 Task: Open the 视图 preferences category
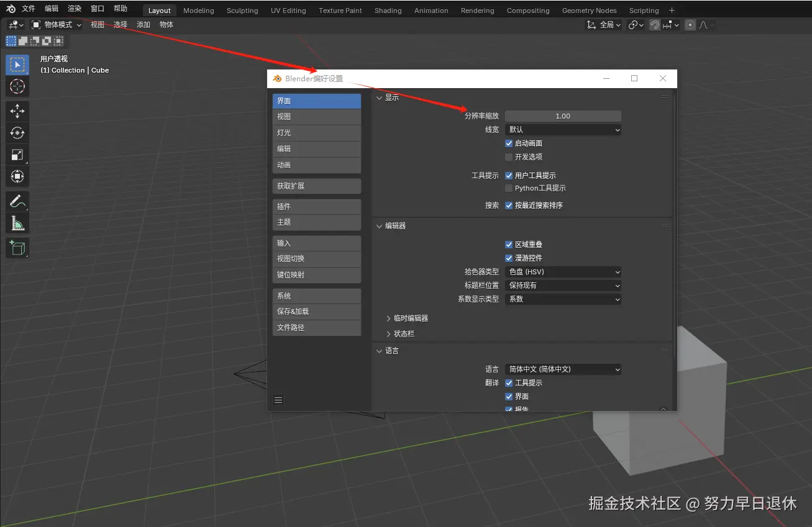pos(317,117)
